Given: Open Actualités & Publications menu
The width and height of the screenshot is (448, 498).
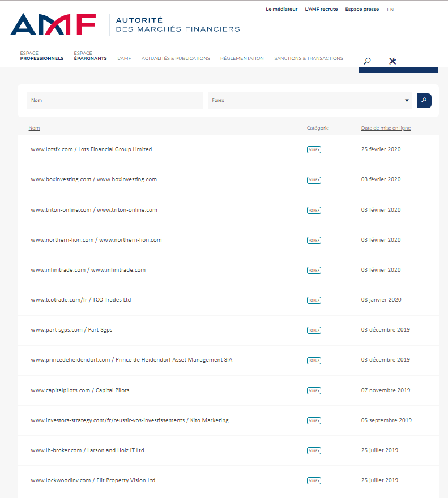Looking at the screenshot, I should (176, 58).
